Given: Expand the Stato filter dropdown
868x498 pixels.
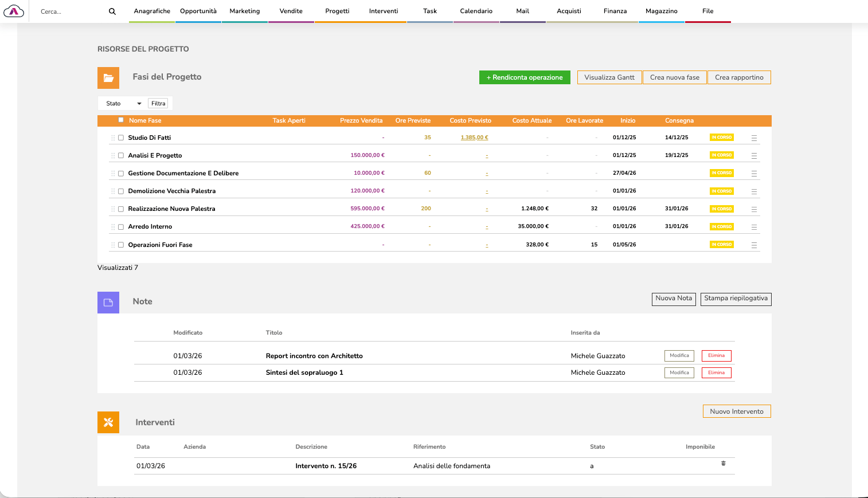Looking at the screenshot, I should pos(123,104).
